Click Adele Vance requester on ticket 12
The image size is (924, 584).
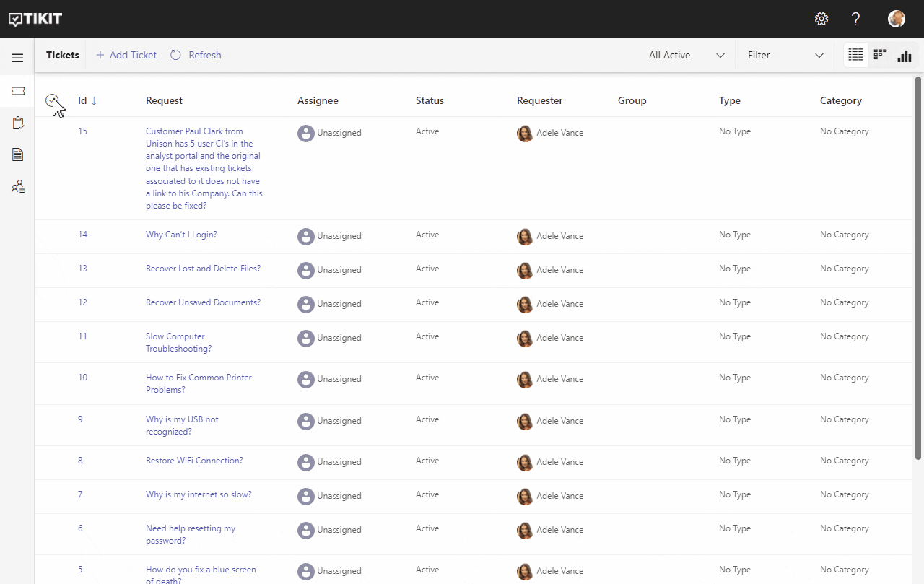tap(559, 304)
